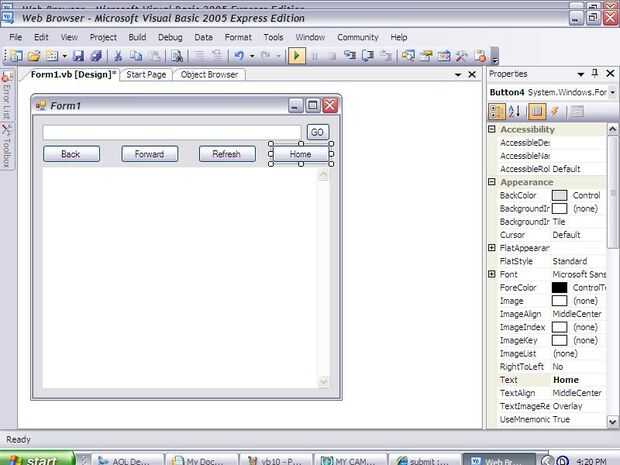Expand the FlatAppearance property
620x465 pixels.
pyautogui.click(x=492, y=248)
